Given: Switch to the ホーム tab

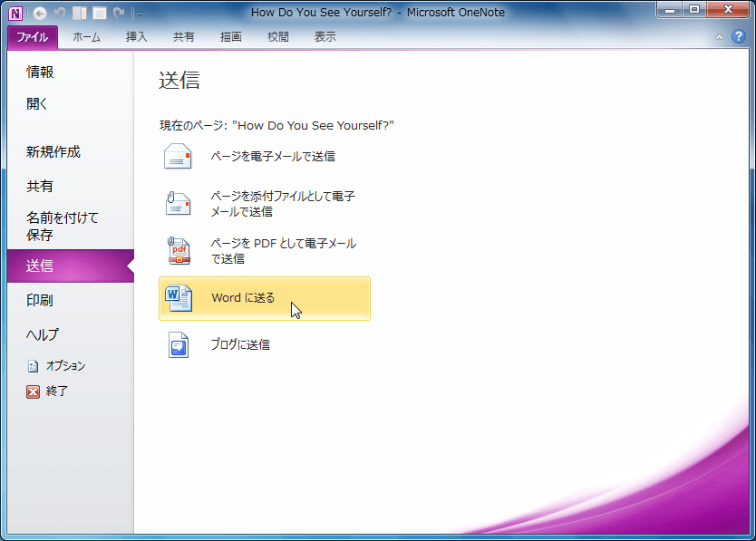Looking at the screenshot, I should (86, 37).
